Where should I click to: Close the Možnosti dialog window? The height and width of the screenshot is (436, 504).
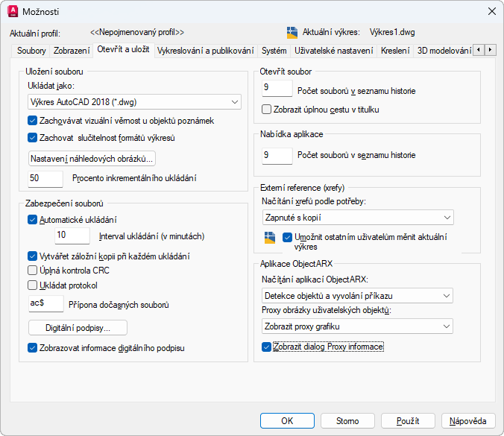[x=491, y=12]
